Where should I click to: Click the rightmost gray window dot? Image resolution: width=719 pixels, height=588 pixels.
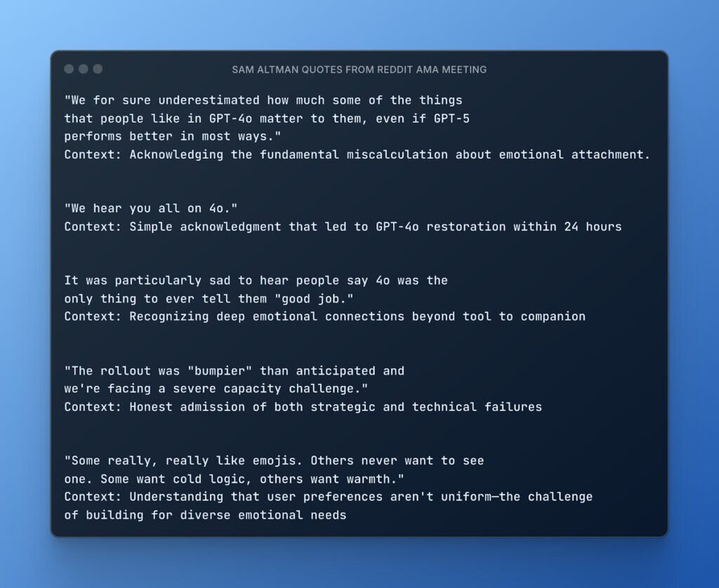(x=98, y=69)
